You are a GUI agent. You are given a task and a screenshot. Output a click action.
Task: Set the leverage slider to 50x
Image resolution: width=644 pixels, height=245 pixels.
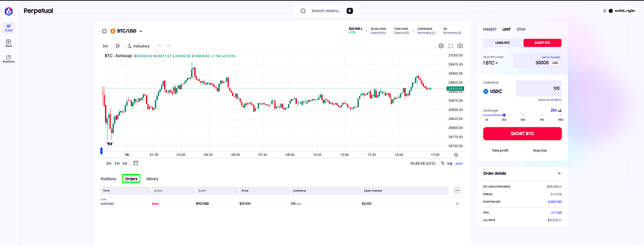coord(523,116)
